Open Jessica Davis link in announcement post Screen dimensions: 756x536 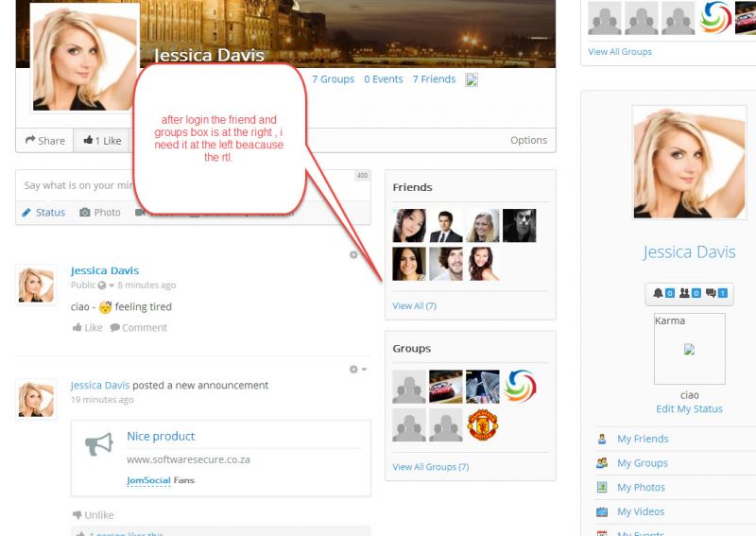pyautogui.click(x=100, y=385)
